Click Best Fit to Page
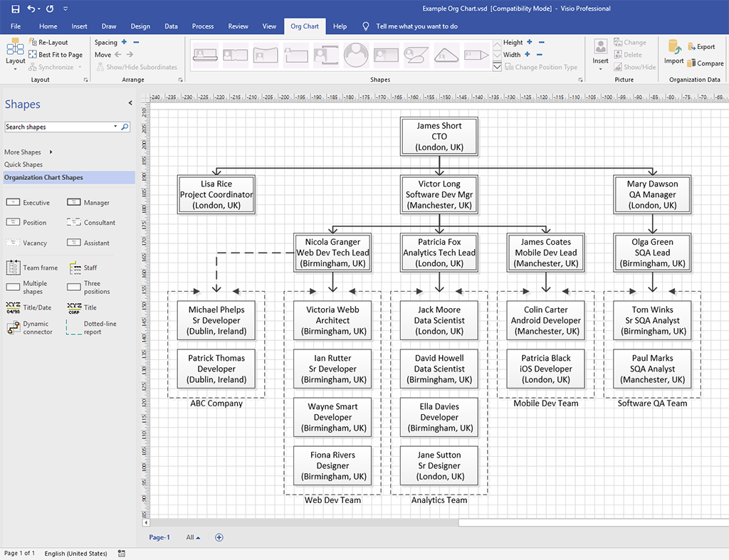Screen dimensions: 729x560 click(56, 54)
